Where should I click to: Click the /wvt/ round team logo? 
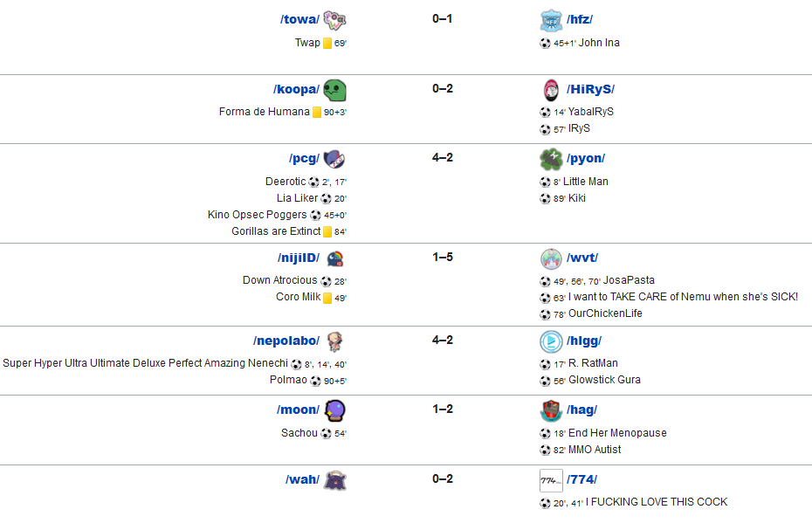551,258
